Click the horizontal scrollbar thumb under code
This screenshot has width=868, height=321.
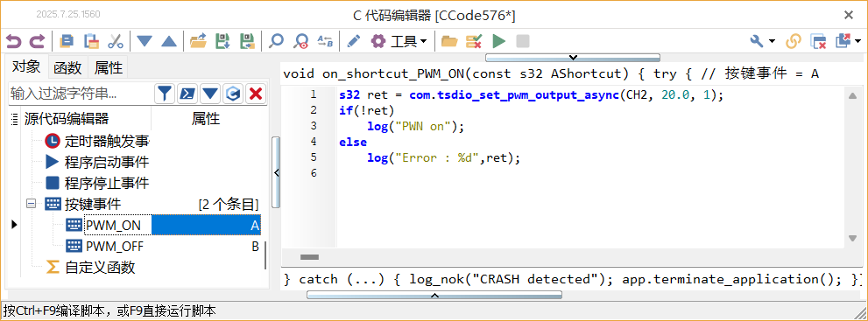point(309,257)
